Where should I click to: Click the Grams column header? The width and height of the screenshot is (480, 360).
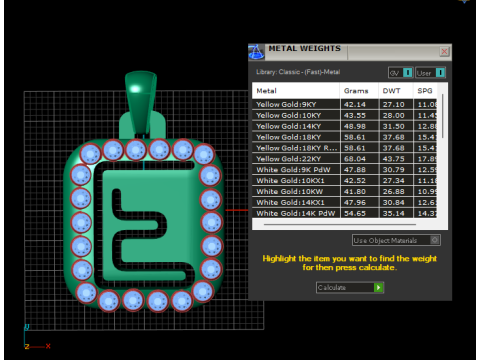coord(359,91)
